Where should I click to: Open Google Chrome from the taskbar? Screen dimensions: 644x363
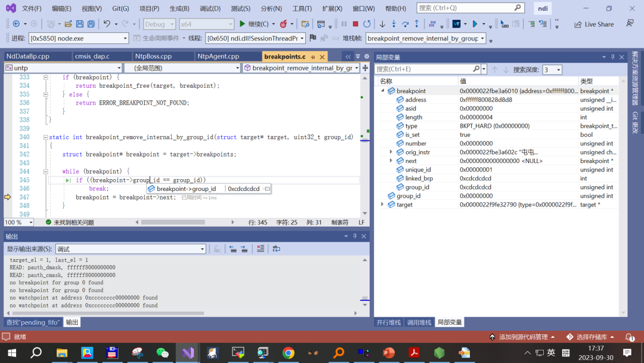pos(289,353)
